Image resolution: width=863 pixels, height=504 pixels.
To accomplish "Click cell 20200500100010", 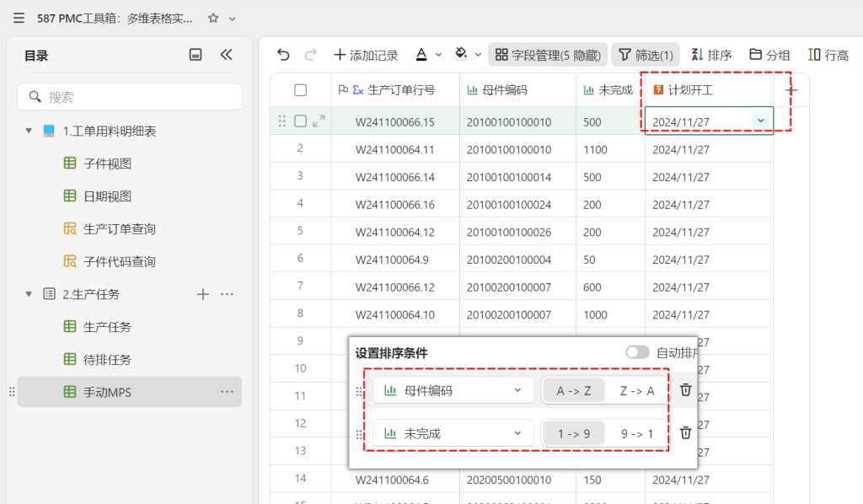I will 518,480.
